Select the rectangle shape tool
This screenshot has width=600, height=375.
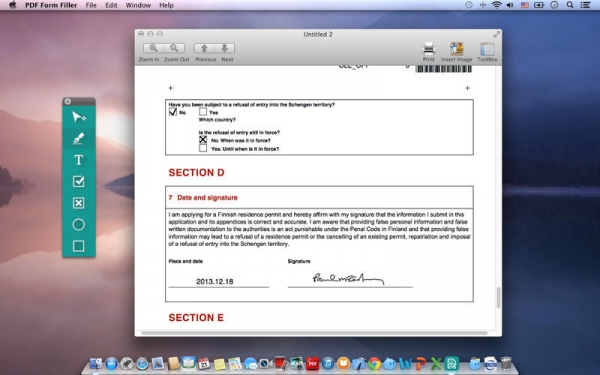(79, 246)
